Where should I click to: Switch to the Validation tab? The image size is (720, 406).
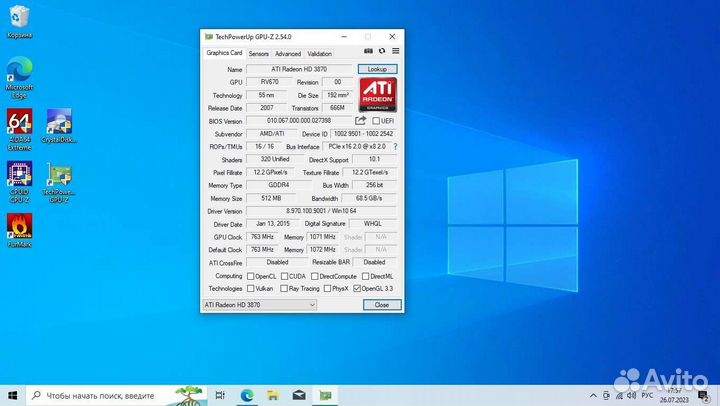[320, 54]
